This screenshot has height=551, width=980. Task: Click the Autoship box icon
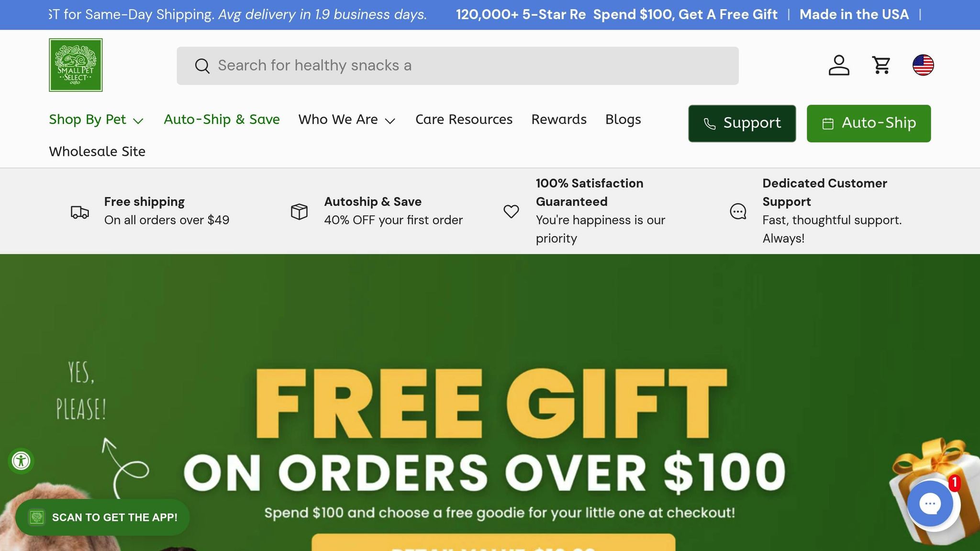pos(299,211)
